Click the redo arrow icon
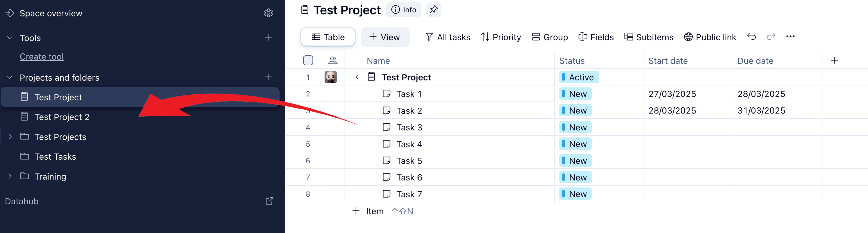Image resolution: width=868 pixels, height=233 pixels. [771, 37]
